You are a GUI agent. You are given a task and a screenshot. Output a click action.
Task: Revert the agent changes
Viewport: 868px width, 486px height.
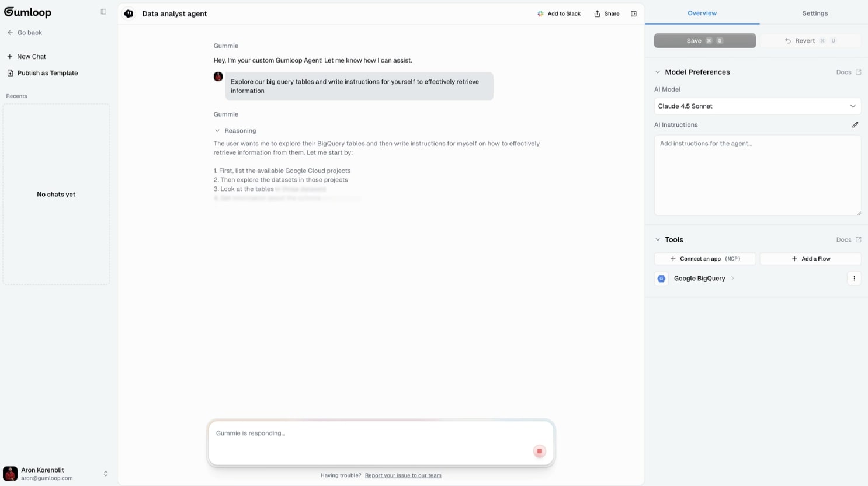tap(810, 41)
